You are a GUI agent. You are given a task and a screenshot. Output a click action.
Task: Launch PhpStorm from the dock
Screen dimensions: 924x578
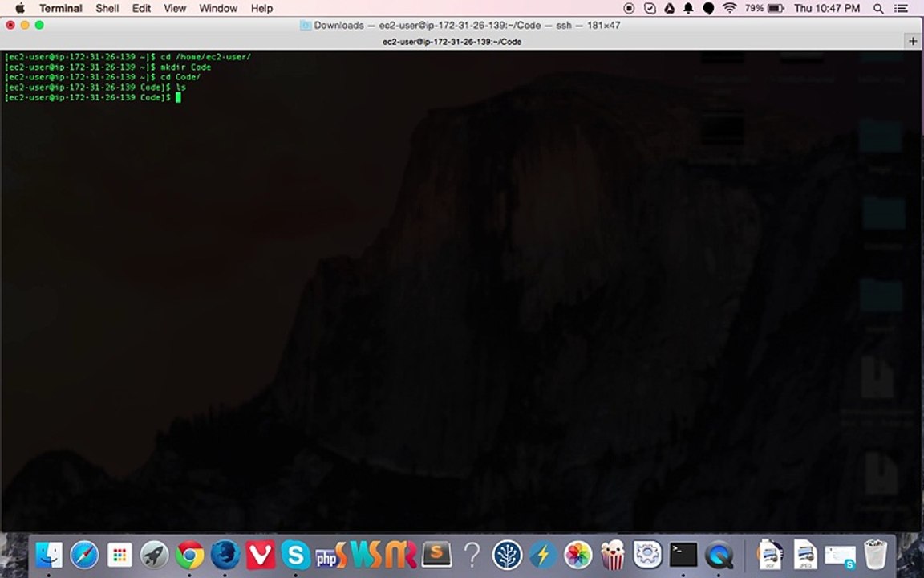click(x=330, y=555)
